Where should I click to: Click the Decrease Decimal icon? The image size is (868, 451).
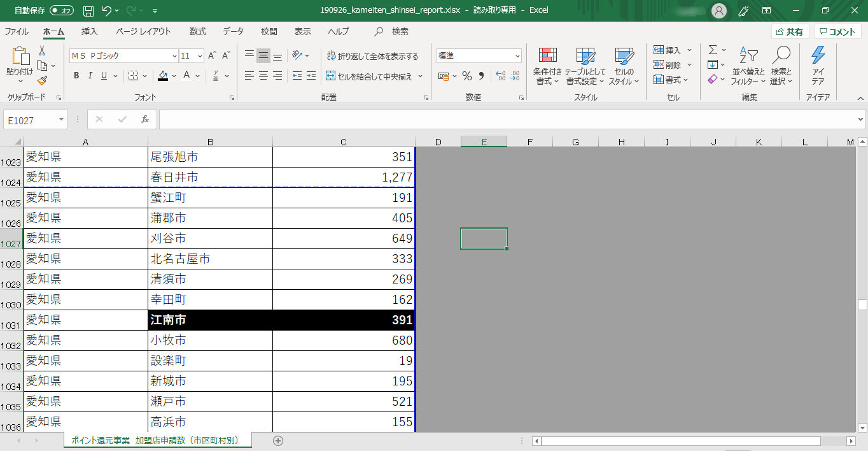coord(515,76)
